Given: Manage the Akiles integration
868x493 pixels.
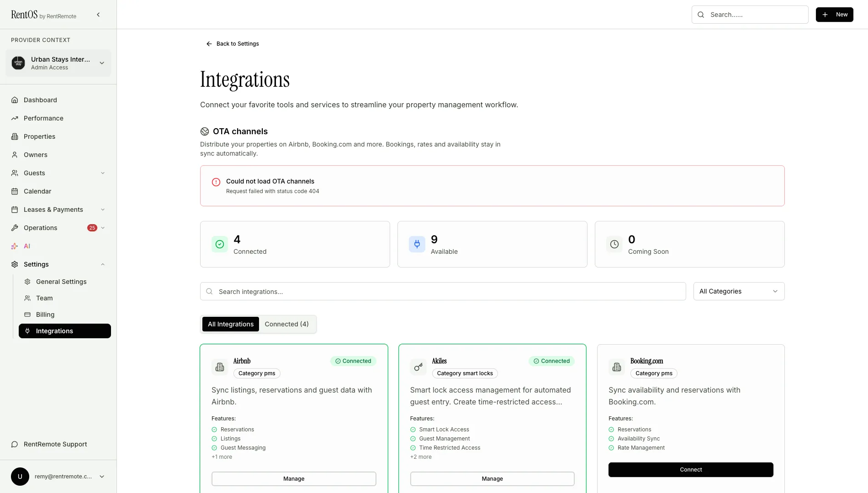Looking at the screenshot, I should 492,479.
